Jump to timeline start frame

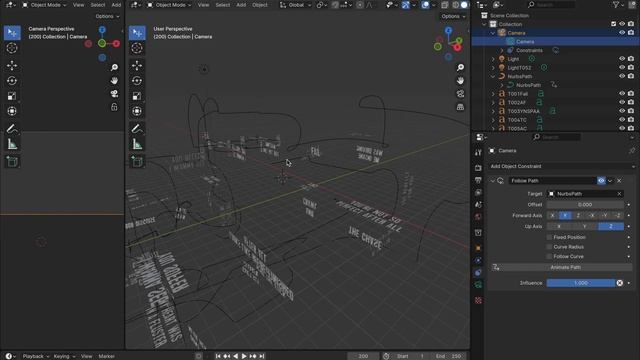click(218, 356)
